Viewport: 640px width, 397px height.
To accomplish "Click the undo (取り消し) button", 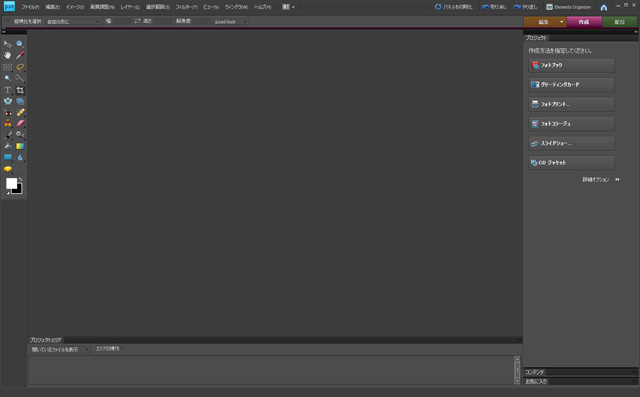I will pyautogui.click(x=494, y=7).
